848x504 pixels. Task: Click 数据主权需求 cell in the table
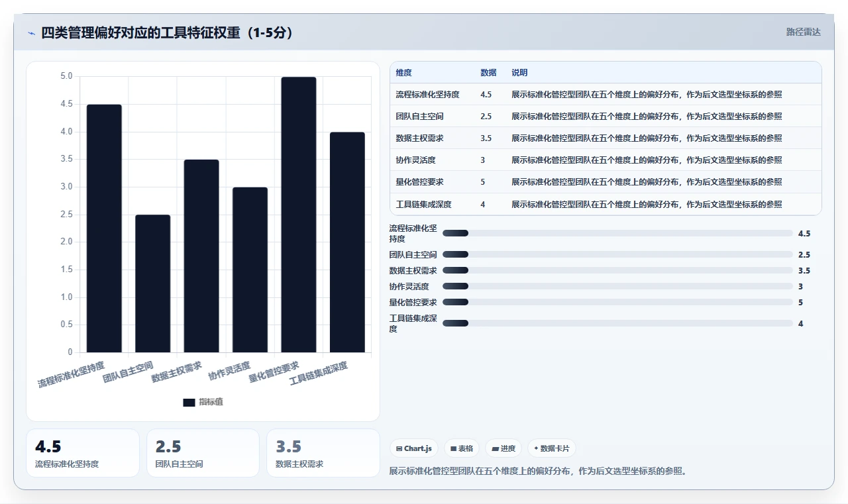click(419, 138)
